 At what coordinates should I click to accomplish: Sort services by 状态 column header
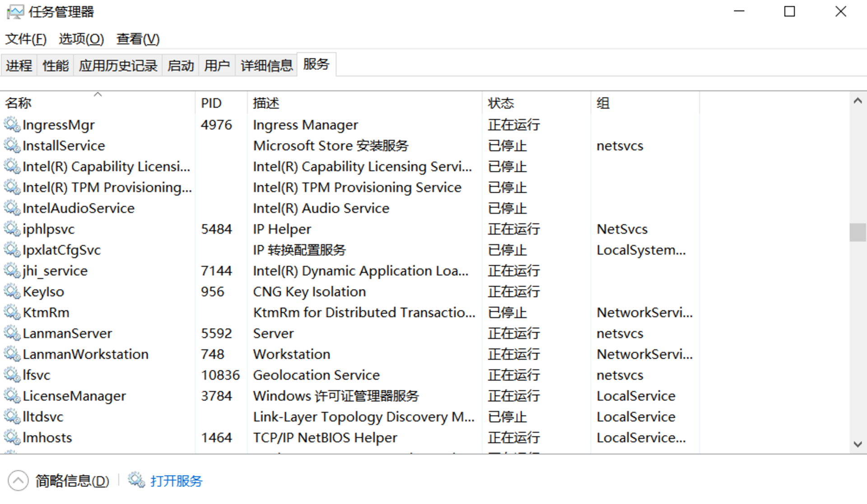[x=501, y=103]
